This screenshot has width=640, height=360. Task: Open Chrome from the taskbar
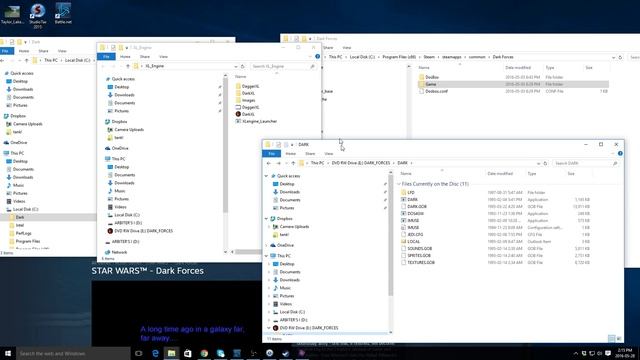pyautogui.click(x=204, y=353)
